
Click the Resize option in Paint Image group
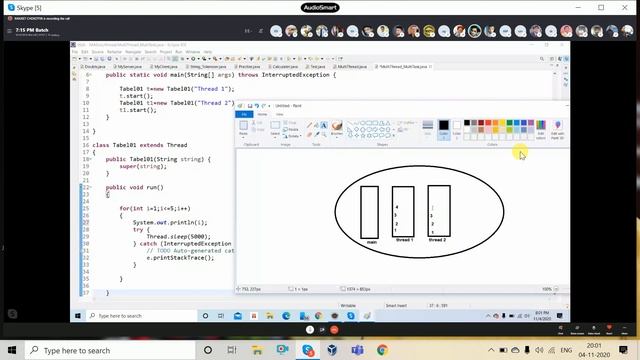[x=291, y=129]
